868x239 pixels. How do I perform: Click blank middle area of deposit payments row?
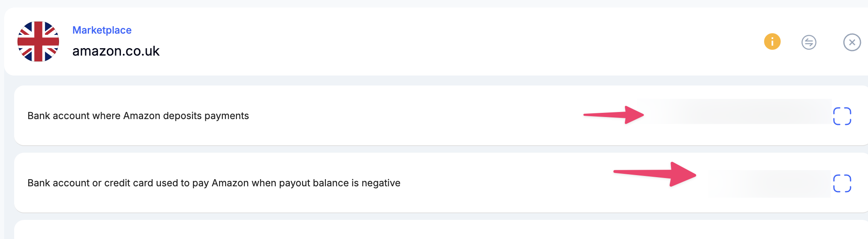click(416, 116)
